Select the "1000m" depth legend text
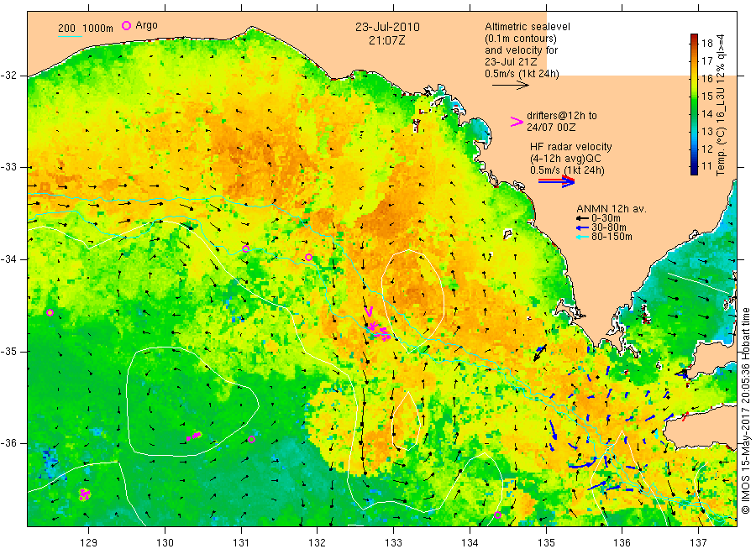 98,29
